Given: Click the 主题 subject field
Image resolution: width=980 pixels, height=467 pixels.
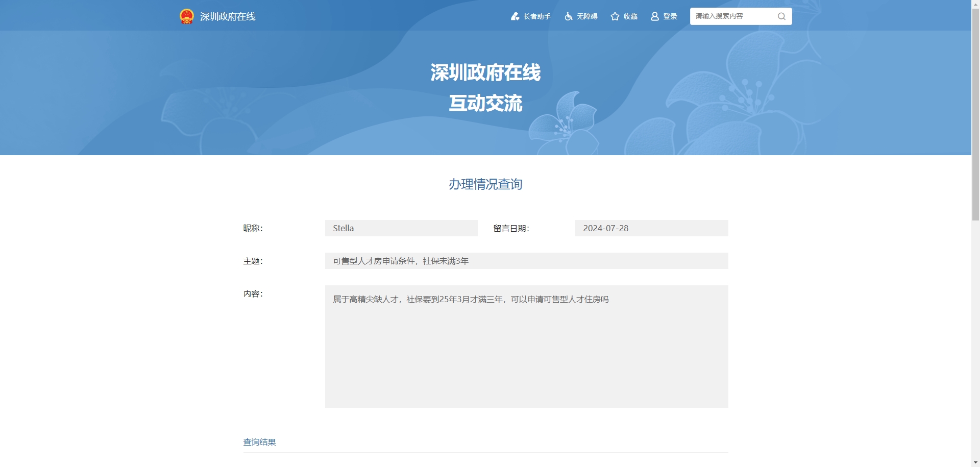Looking at the screenshot, I should [x=527, y=261].
